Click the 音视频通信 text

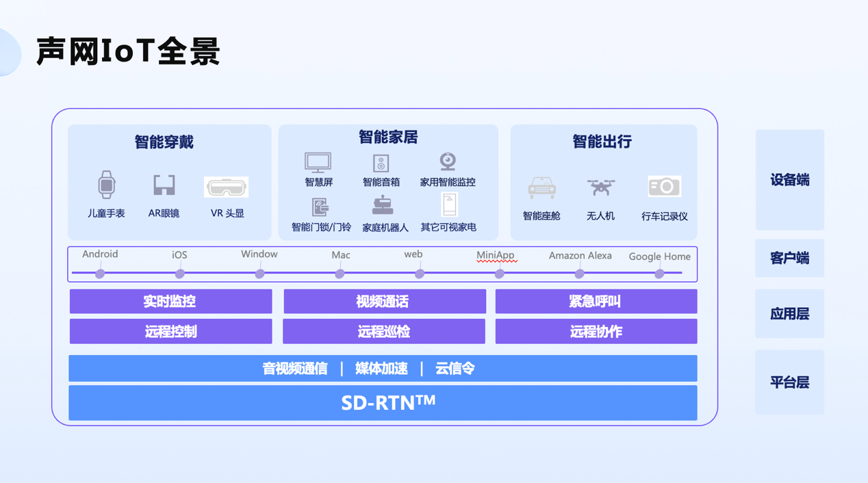(x=295, y=369)
